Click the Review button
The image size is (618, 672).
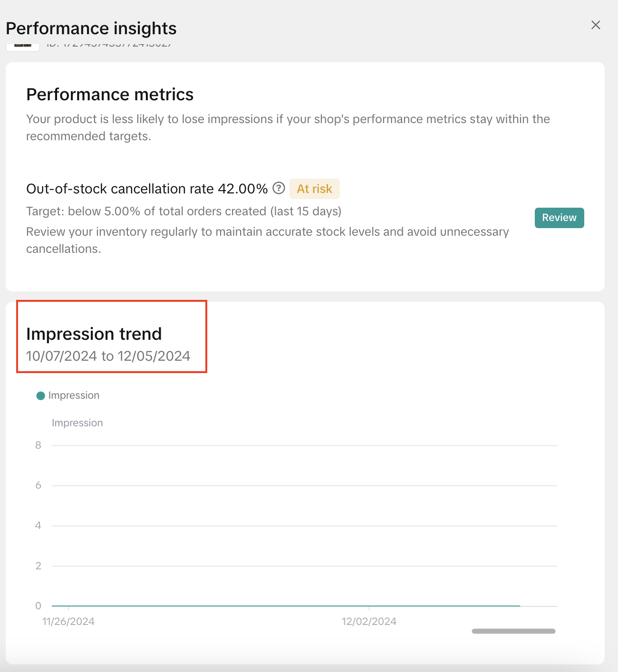pos(559,218)
